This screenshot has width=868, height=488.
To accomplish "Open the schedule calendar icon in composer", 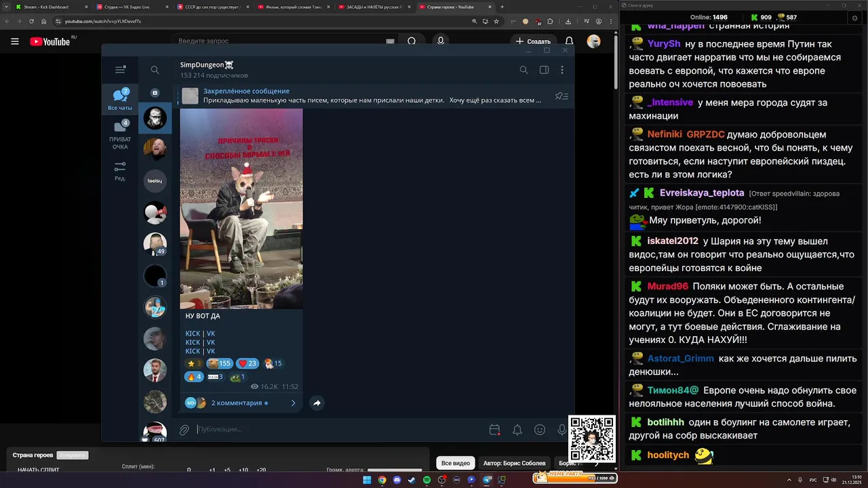I will pyautogui.click(x=494, y=430).
